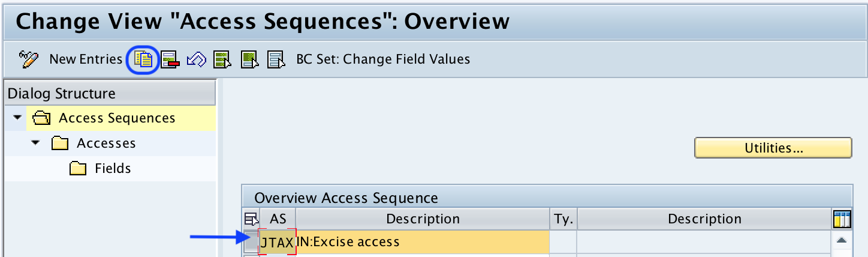Click the Utilities... button
This screenshot has width=868, height=257.
pos(773,148)
